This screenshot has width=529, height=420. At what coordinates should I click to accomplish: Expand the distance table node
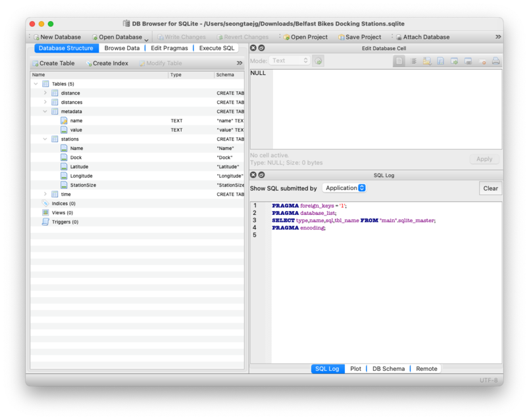[x=45, y=93]
